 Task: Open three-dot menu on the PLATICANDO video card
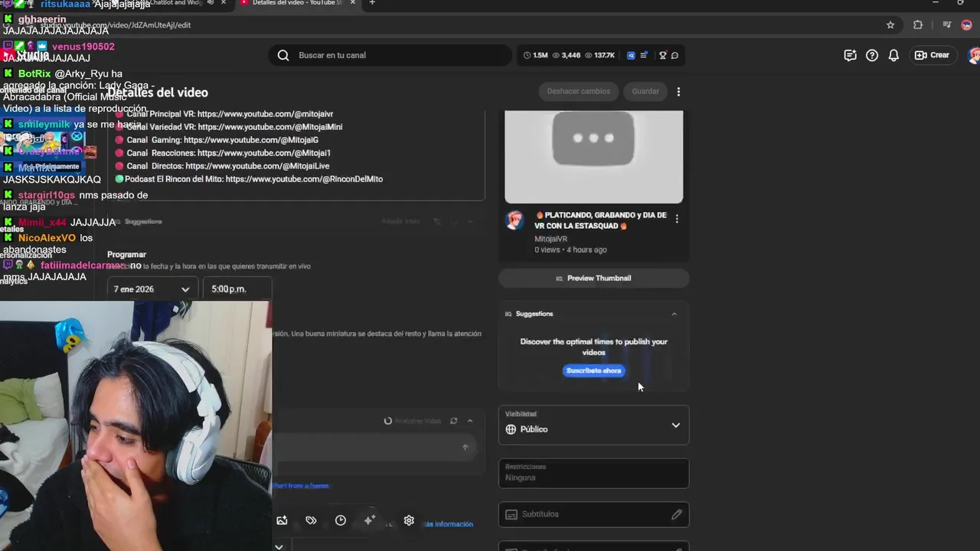(677, 219)
